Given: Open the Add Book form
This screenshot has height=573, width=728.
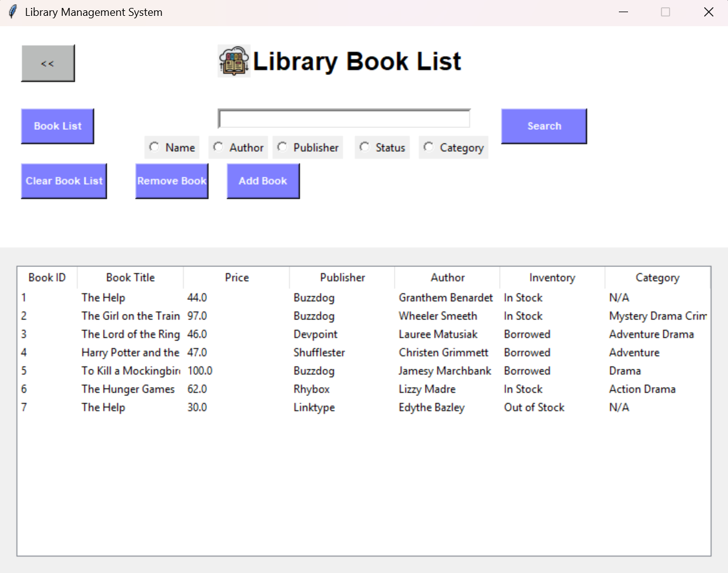Looking at the screenshot, I should coord(263,181).
